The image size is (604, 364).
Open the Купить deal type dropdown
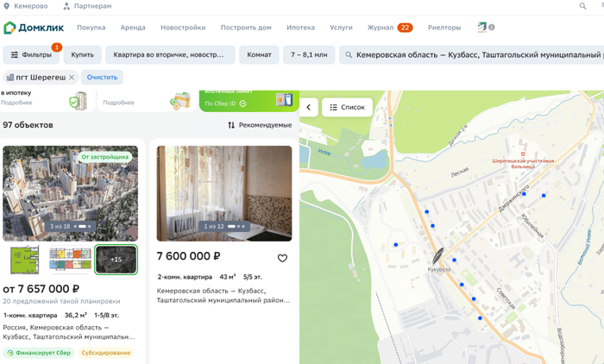(x=82, y=55)
